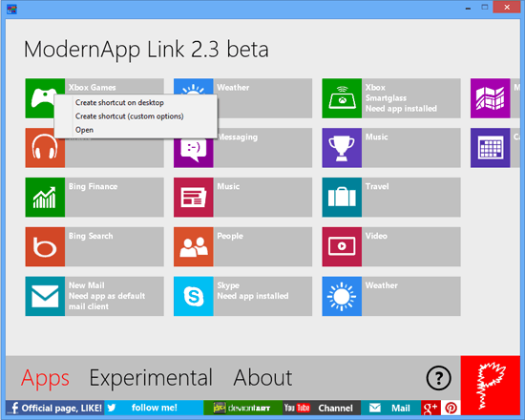Maximize the ModernApp Link window
The width and height of the screenshot is (525, 420).
pyautogui.click(x=485, y=8)
